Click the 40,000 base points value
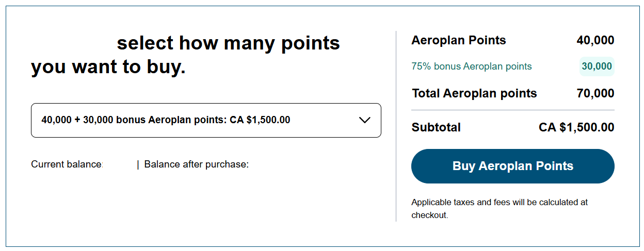Viewport: 644px width, 251px height. (x=595, y=40)
